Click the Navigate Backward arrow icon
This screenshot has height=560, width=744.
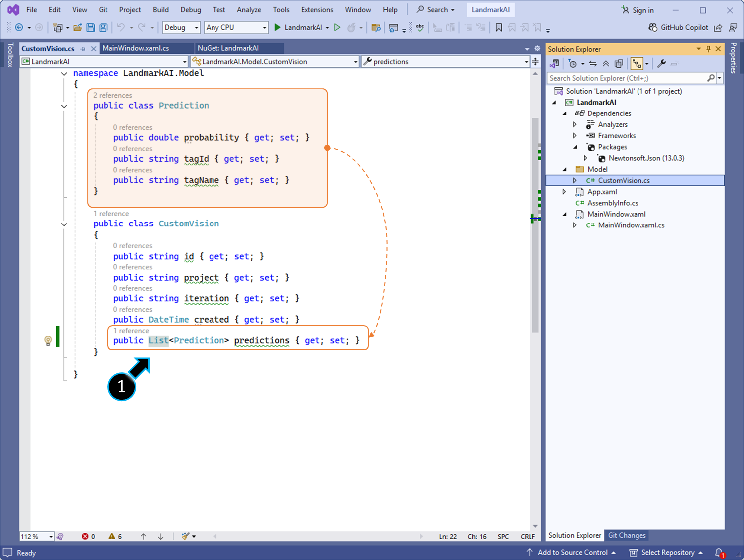[x=19, y=28]
